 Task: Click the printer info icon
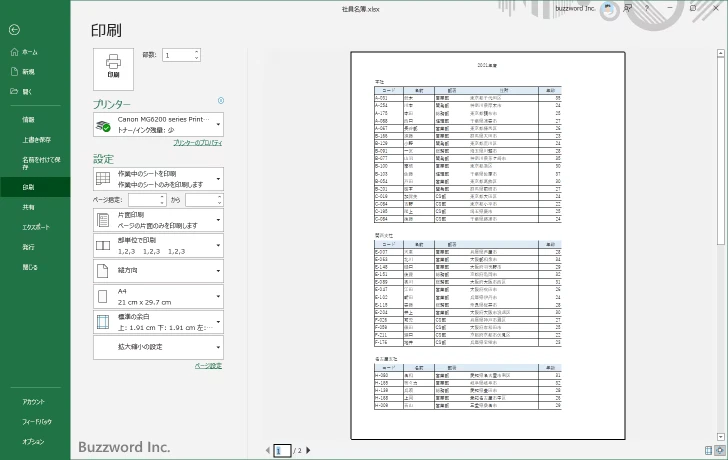tap(221, 100)
